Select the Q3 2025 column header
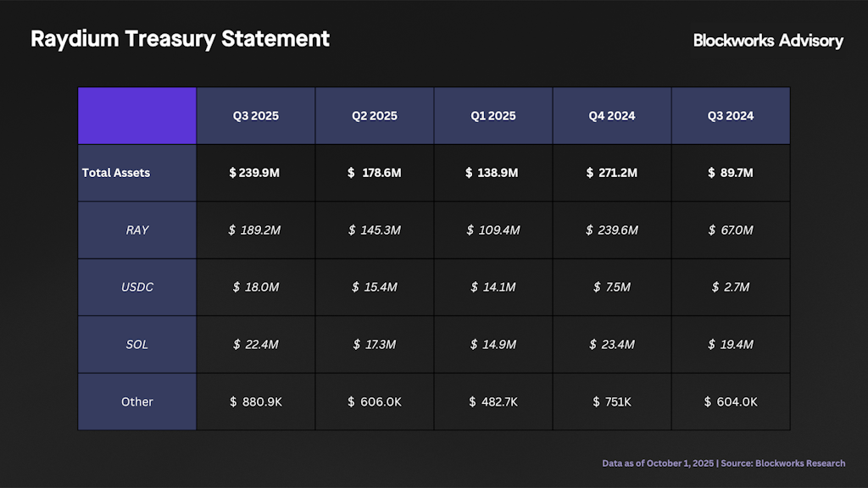868x488 pixels. pos(256,116)
